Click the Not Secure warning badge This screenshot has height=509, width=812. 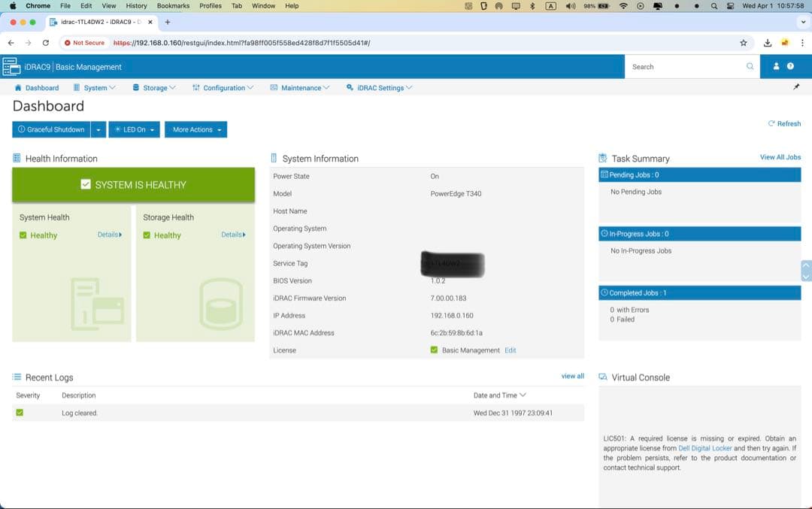click(84, 43)
